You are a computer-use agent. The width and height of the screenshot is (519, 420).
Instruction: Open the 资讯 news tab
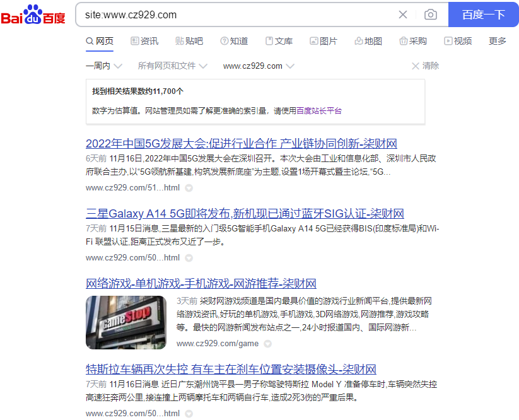pyautogui.click(x=144, y=41)
